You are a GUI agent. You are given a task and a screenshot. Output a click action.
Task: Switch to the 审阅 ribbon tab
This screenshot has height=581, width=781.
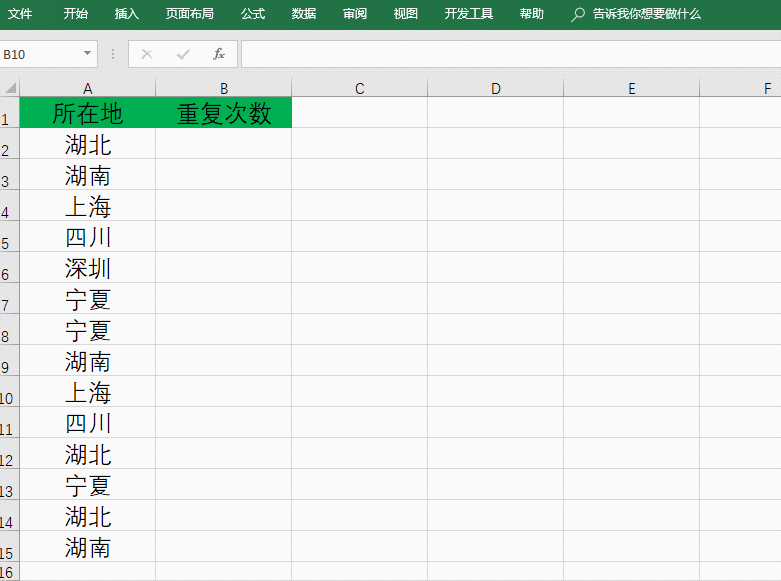355,13
